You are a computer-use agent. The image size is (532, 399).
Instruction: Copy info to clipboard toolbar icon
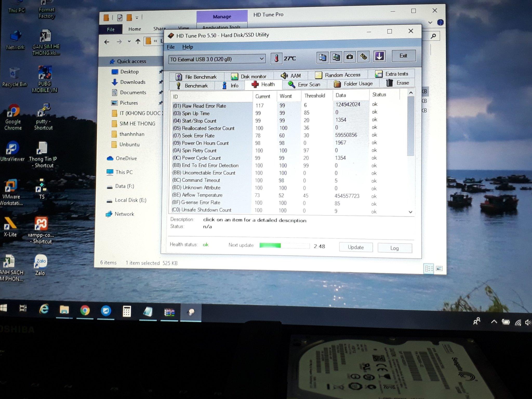coord(322,57)
